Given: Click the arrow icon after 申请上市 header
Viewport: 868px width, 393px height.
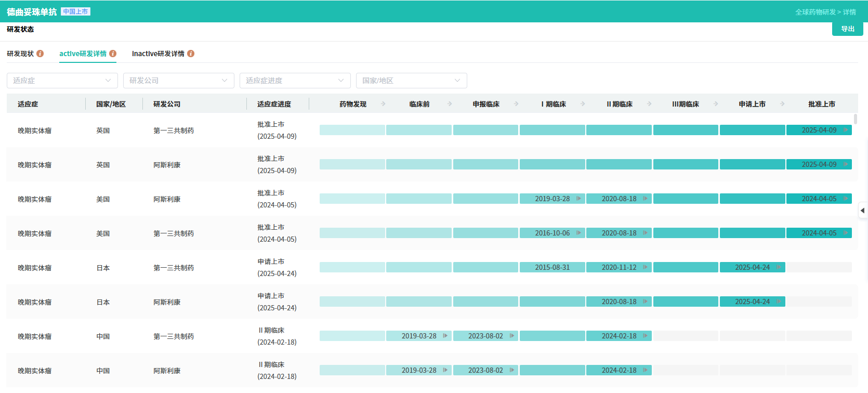Looking at the screenshot, I should (x=782, y=104).
